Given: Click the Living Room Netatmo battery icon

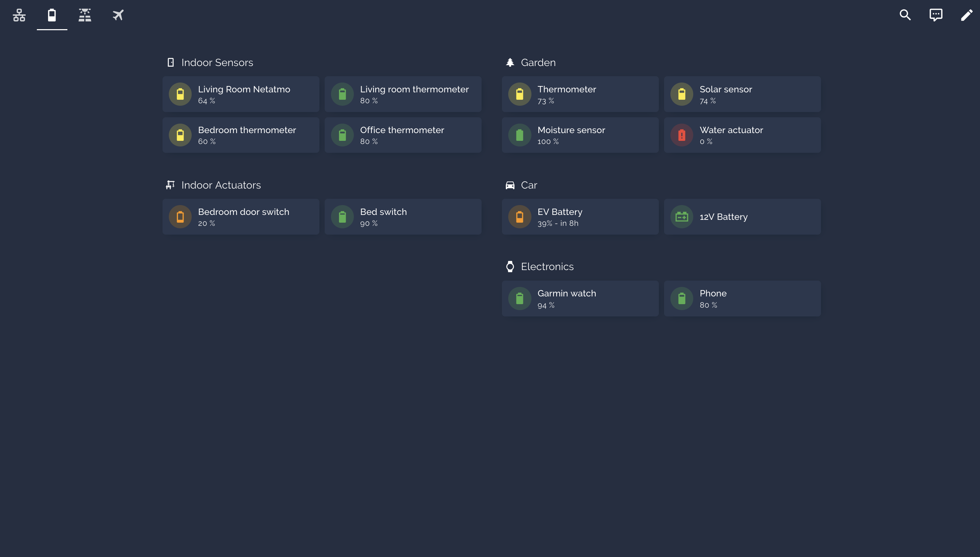Looking at the screenshot, I should (180, 94).
